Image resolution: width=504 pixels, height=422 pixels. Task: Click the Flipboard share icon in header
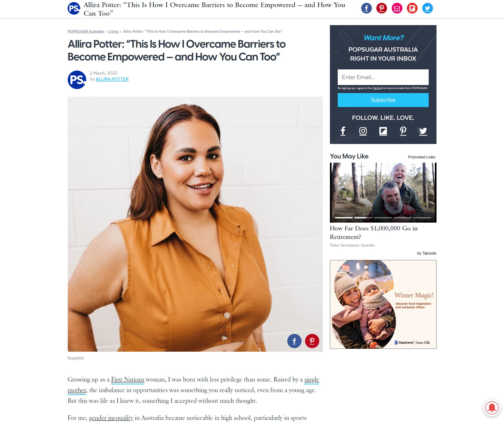(x=412, y=8)
